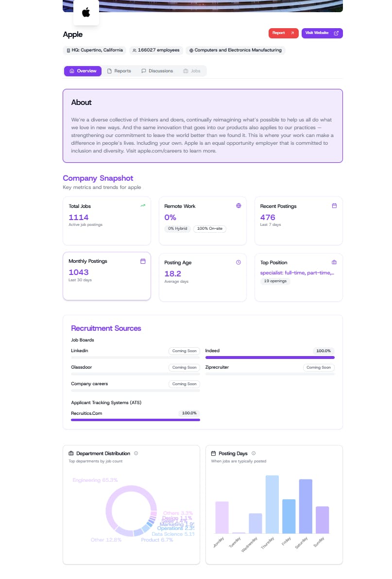Click the 166027 employees tag
Screen dimensions: 392x579
pyautogui.click(x=156, y=50)
